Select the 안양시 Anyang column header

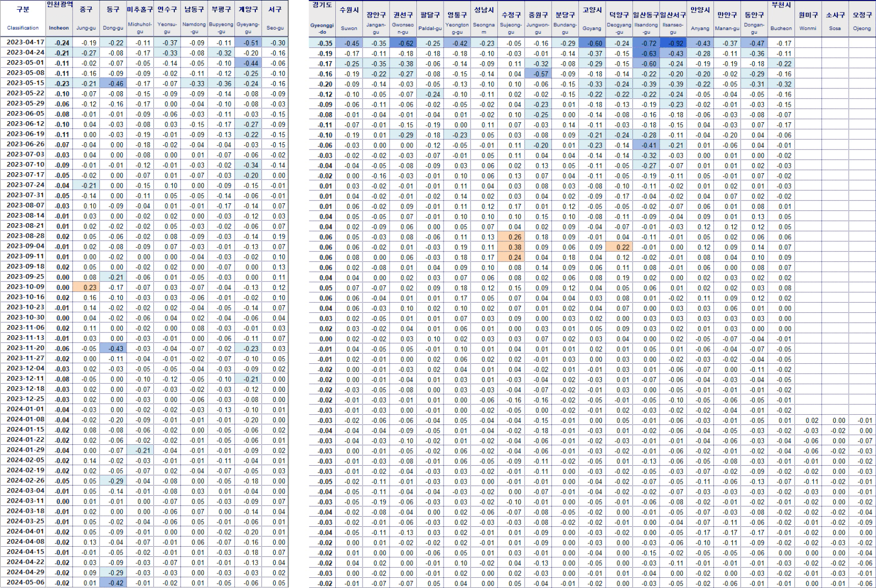coord(700,18)
